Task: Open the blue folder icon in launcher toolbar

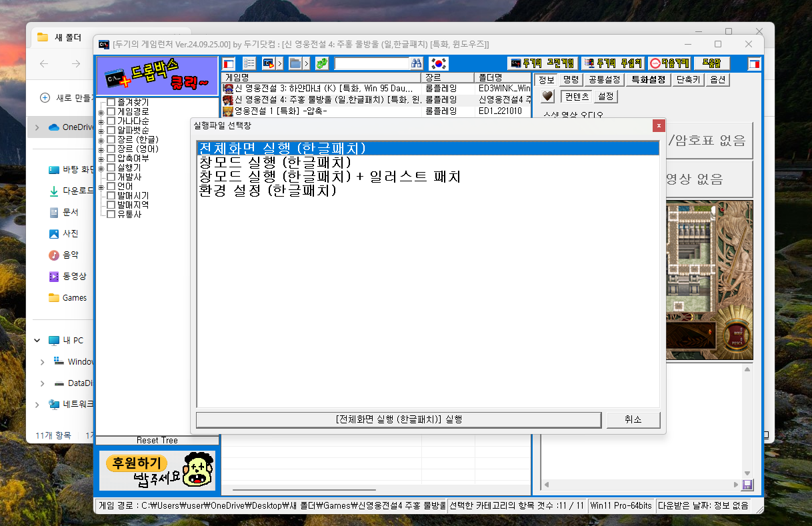Action: point(295,63)
